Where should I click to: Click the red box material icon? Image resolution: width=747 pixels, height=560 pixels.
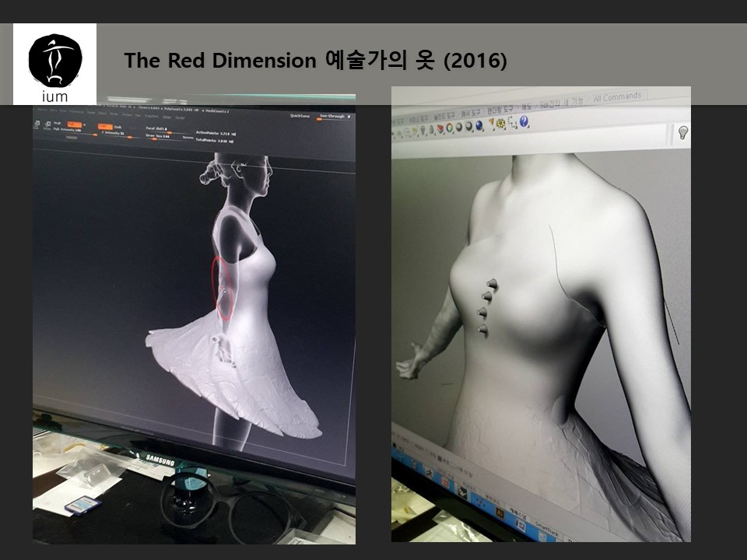point(440,129)
